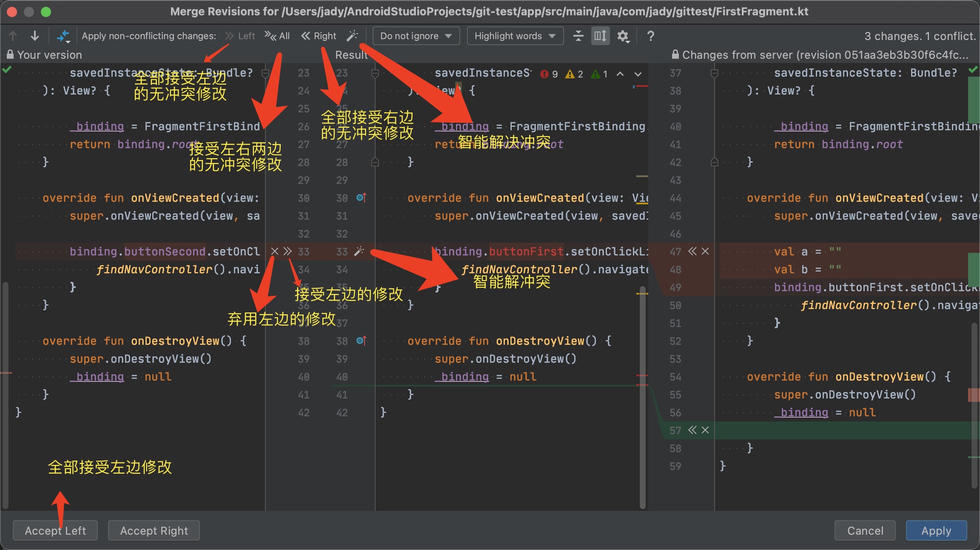Image resolution: width=980 pixels, height=550 pixels.
Task: Click the collapse unchanged fragments icon
Action: point(578,36)
